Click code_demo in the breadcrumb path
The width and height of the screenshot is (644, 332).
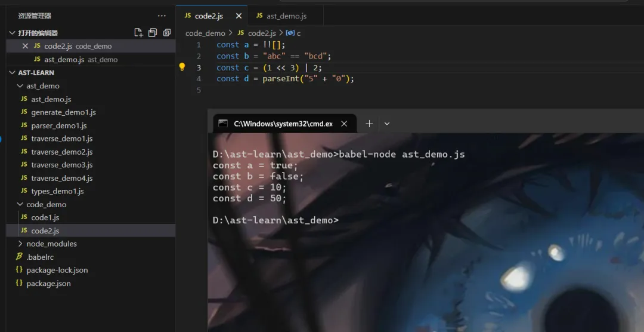(x=205, y=33)
